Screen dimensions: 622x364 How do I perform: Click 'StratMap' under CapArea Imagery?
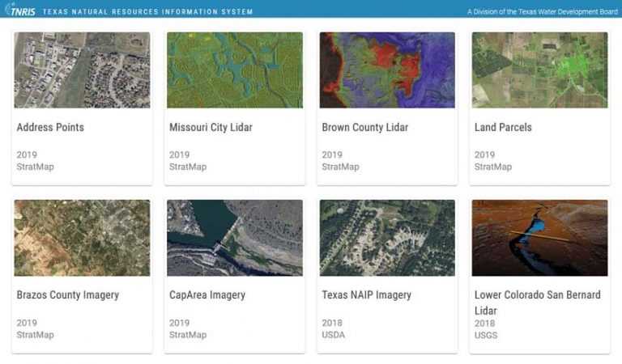[188, 335]
